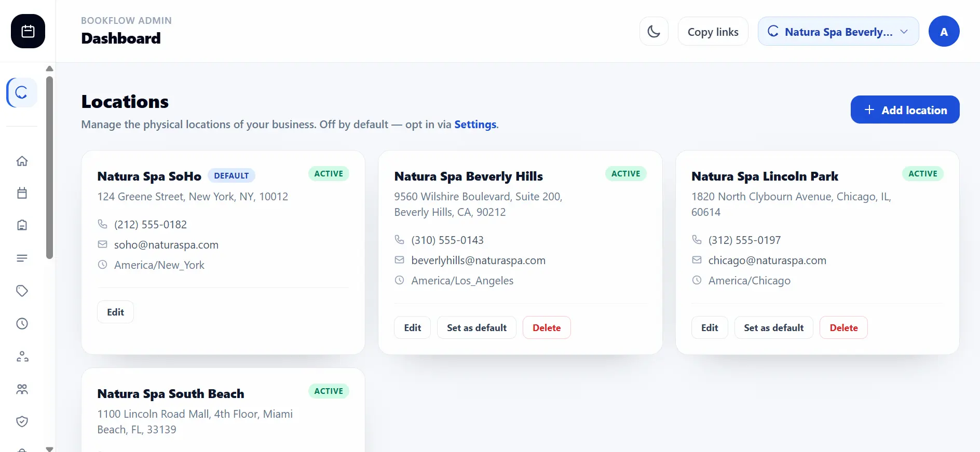Viewport: 980px width, 452px height.
Task: Click the phone number (310) 555-0143
Action: [447, 240]
